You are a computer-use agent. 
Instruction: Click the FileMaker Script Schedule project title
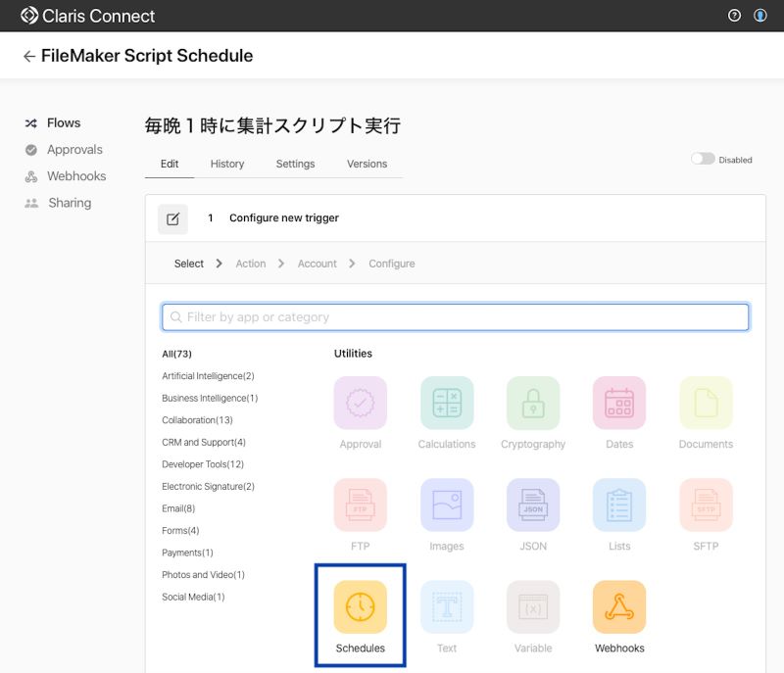click(x=146, y=56)
